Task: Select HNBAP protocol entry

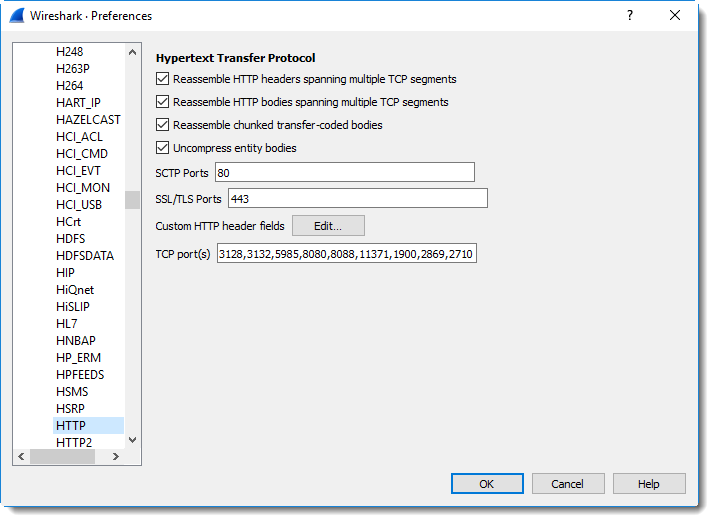Action: [76, 341]
